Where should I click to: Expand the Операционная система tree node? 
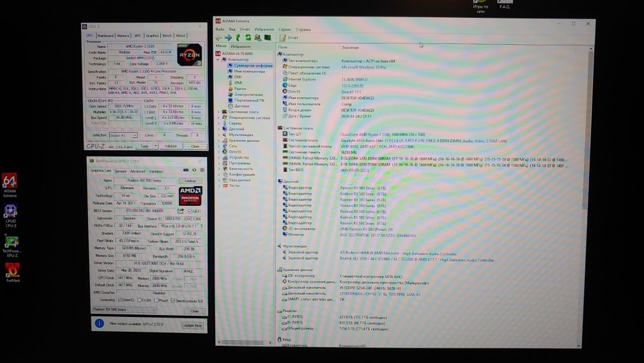pyautogui.click(x=218, y=118)
